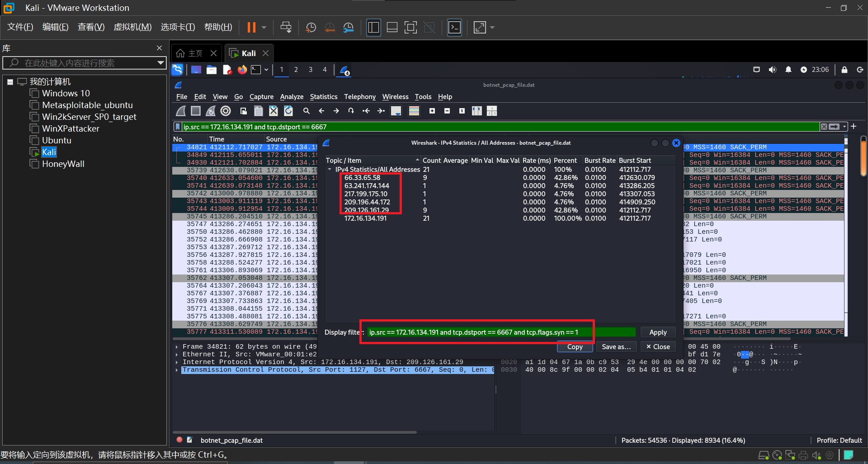Zoom out the packet text
This screenshot has width=868, height=464.
pyautogui.click(x=447, y=111)
